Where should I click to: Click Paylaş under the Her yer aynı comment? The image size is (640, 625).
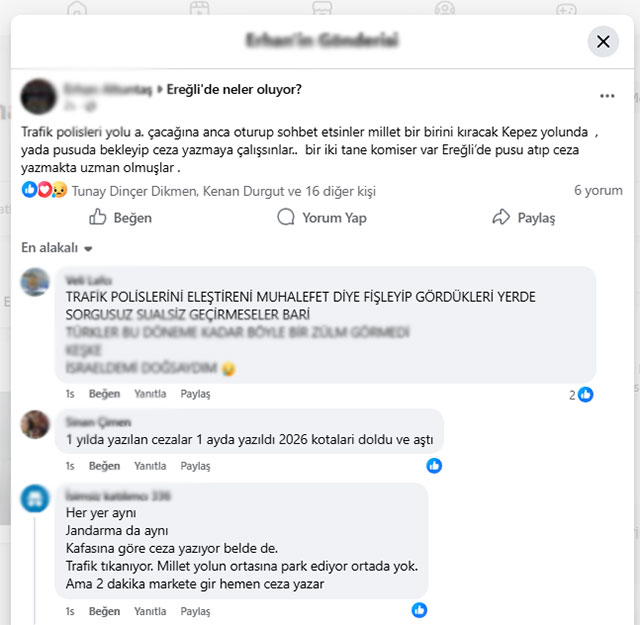click(x=195, y=611)
